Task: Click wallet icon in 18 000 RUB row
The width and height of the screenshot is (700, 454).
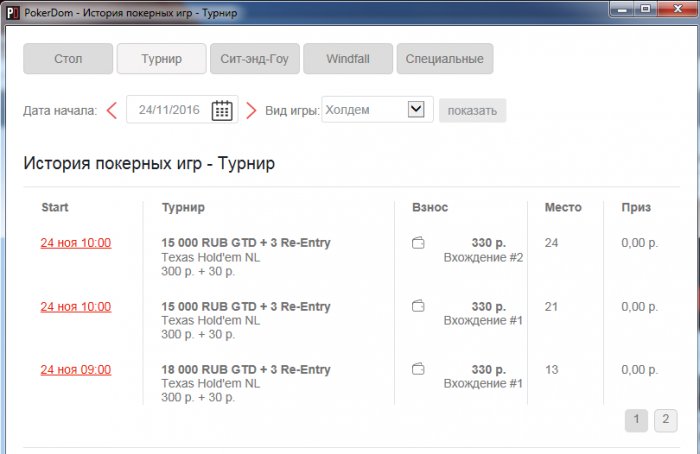Action: pyautogui.click(x=418, y=369)
